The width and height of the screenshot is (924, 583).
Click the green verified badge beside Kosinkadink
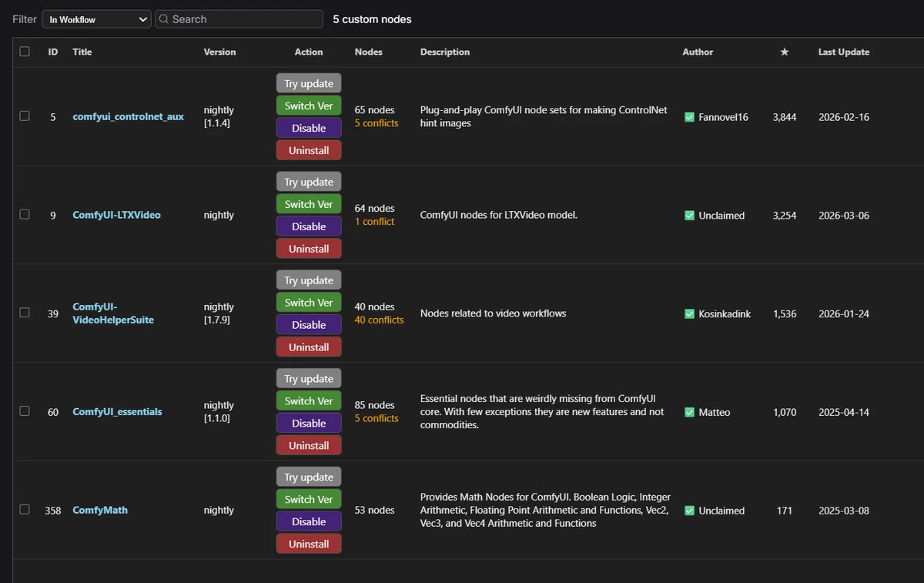point(689,313)
